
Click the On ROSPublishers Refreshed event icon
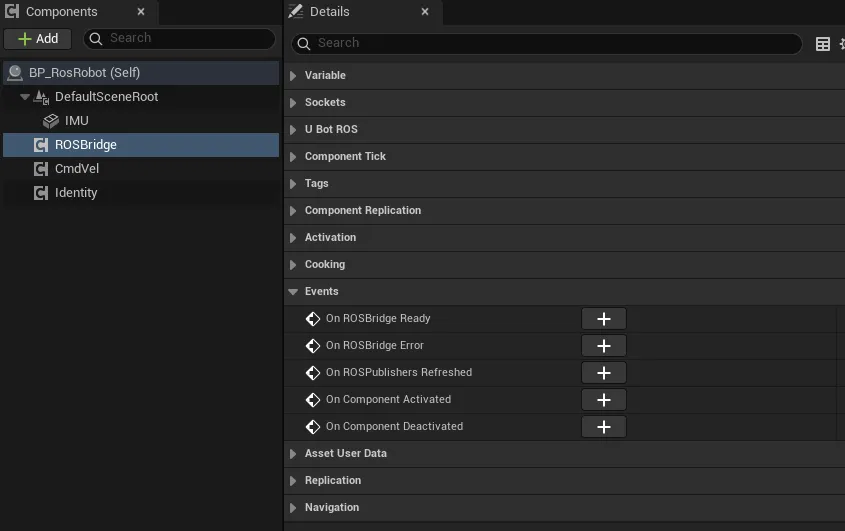[313, 373]
